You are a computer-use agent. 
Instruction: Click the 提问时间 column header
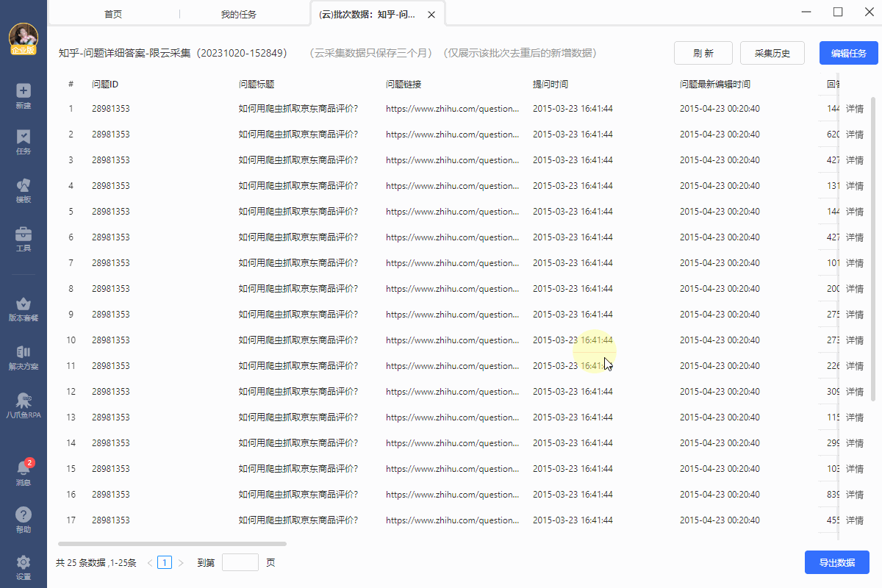[551, 85]
